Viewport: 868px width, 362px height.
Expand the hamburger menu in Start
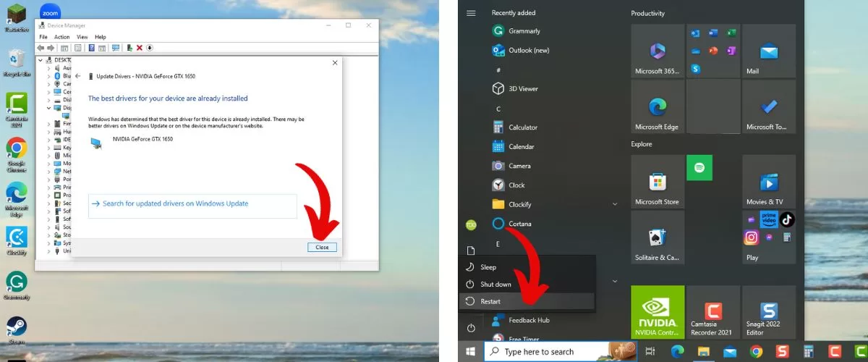[471, 13]
